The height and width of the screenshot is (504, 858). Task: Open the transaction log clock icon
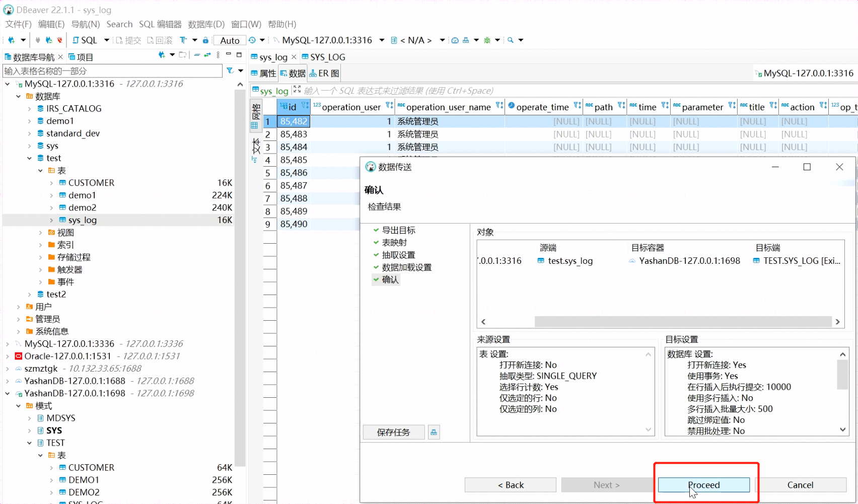(252, 40)
